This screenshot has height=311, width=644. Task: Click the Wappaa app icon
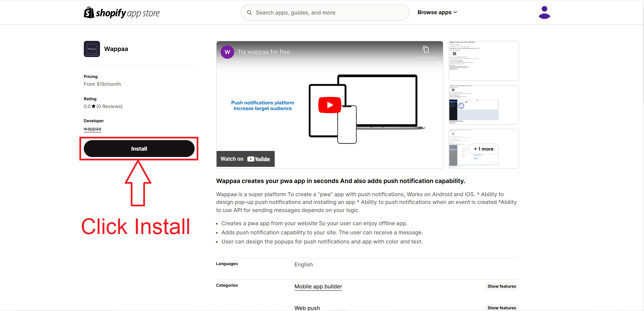(x=92, y=49)
